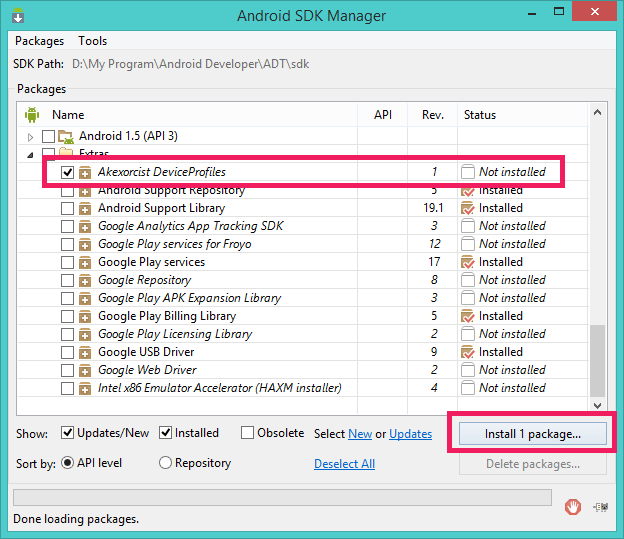The image size is (624, 539).
Task: Click Google USB Driver package icon
Action: point(84,352)
